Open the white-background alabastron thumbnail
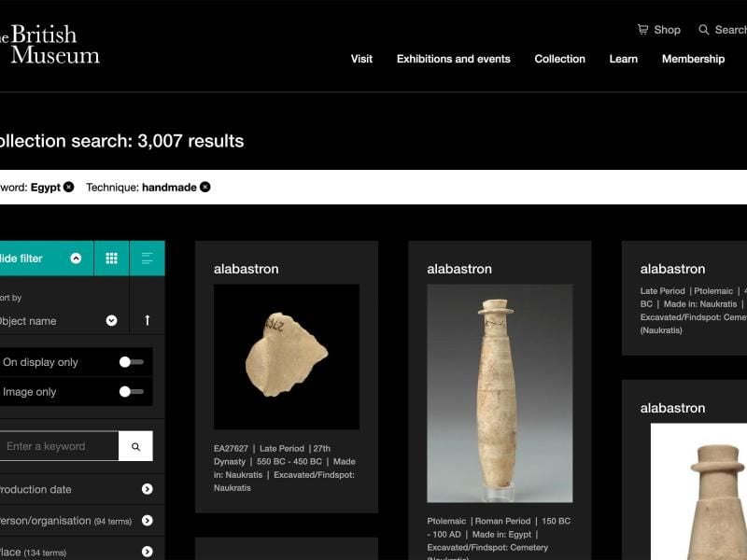 (x=698, y=492)
